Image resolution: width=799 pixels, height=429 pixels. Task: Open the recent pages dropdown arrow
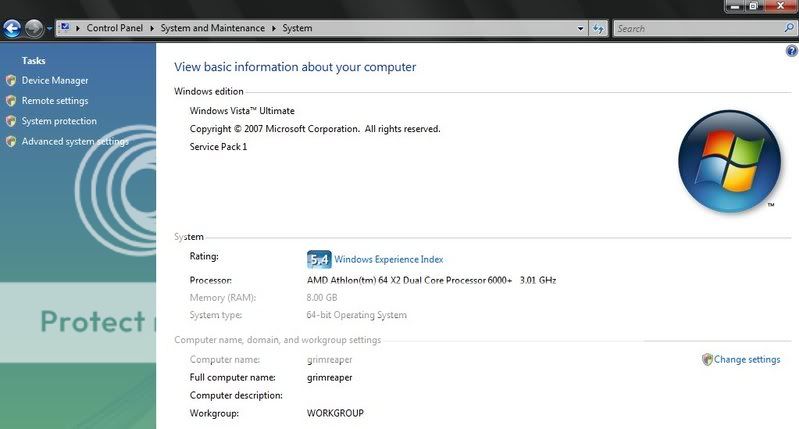point(50,29)
